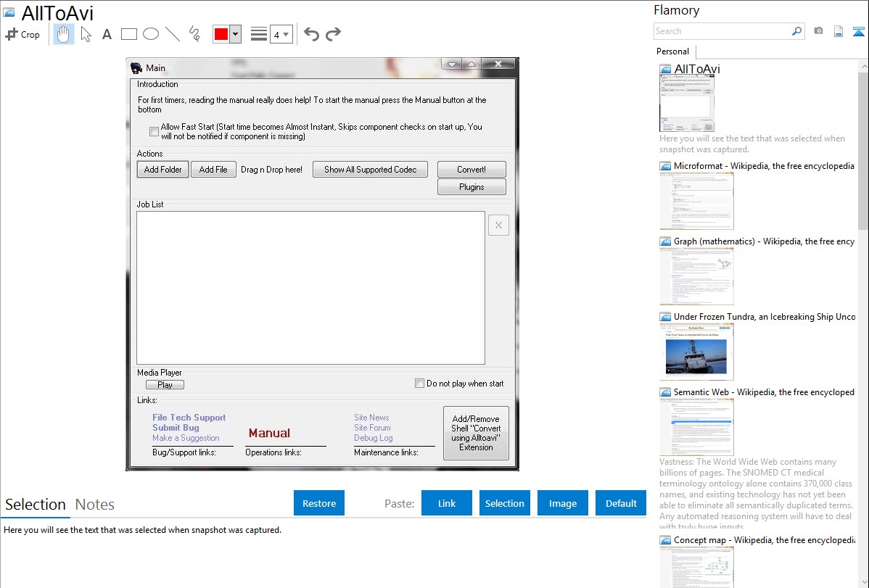
Task: Click the Main window roll-up arrow button
Action: pyautogui.click(x=471, y=65)
